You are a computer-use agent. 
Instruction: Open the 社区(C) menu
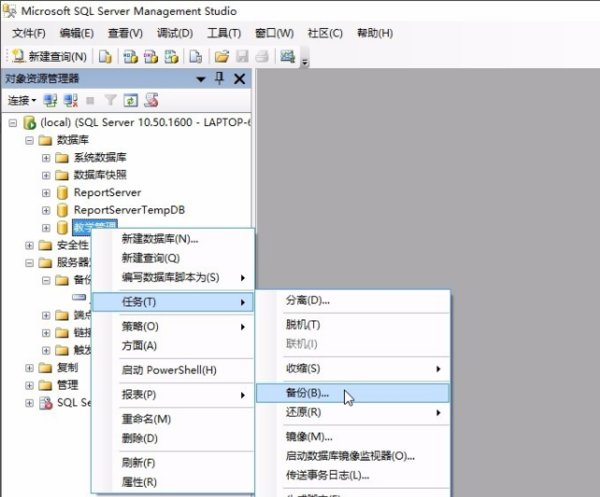click(325, 33)
